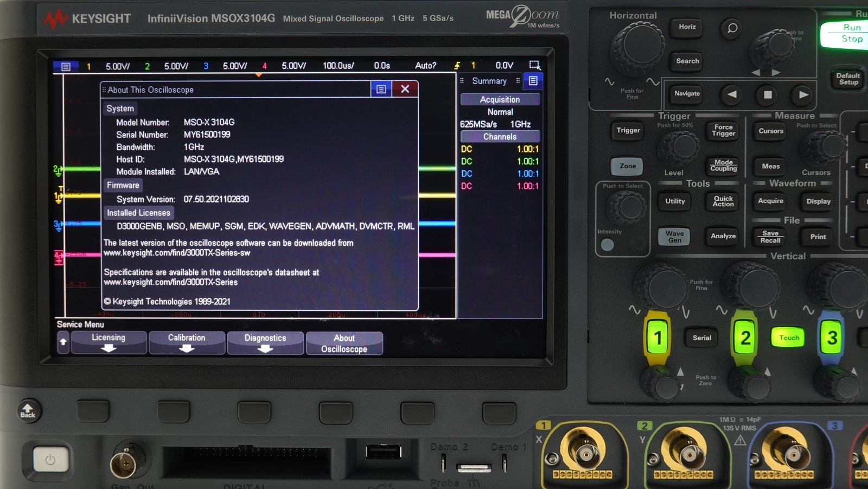Image resolution: width=868 pixels, height=489 pixels.
Task: Tap the Acquire button
Action: [770, 201]
